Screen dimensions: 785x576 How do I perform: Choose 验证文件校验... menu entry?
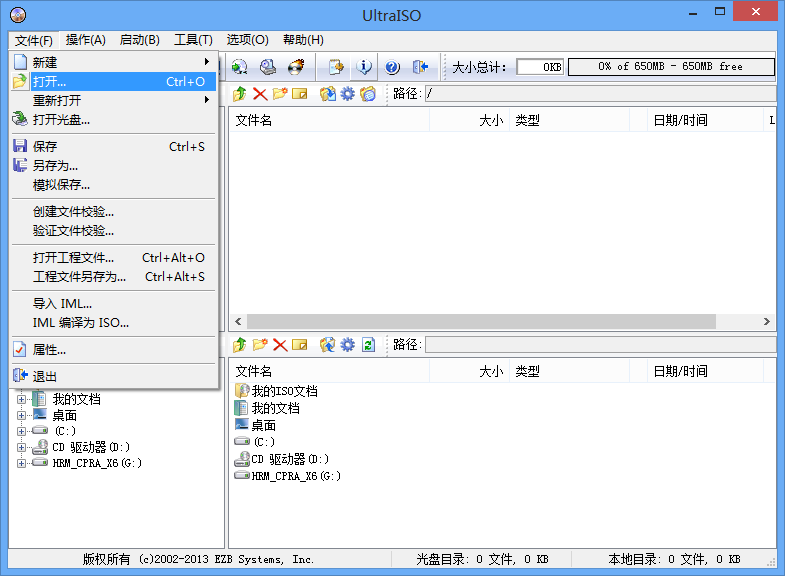pyautogui.click(x=114, y=231)
